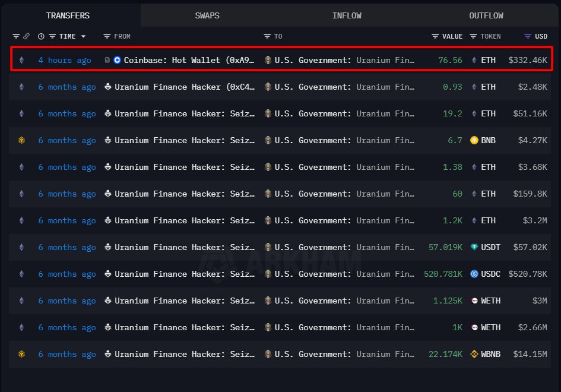Click the clock icon beside TIME
This screenshot has height=392, width=561.
(41, 36)
